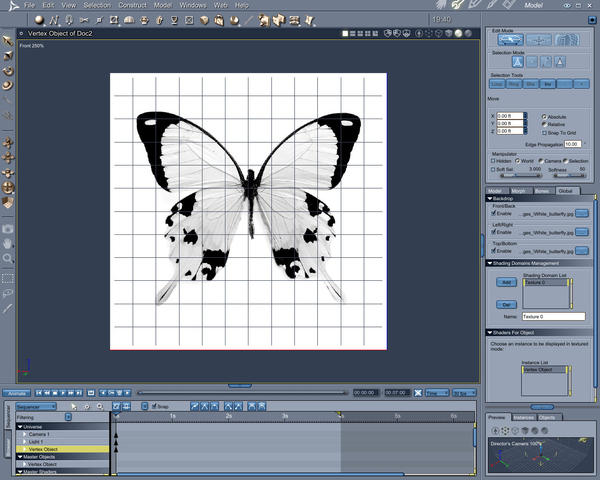This screenshot has width=600, height=480.
Task: Select the magnifier zoom tool on left sidebar
Action: click(x=8, y=258)
